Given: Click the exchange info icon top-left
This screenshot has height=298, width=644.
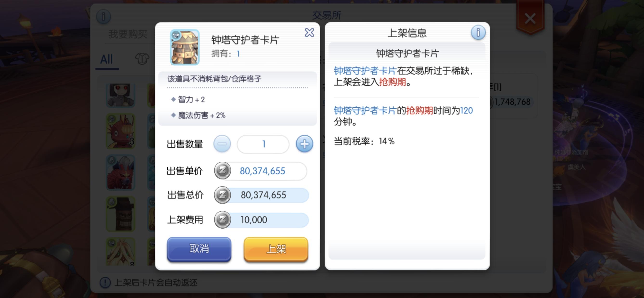Looking at the screenshot, I should [x=103, y=17].
